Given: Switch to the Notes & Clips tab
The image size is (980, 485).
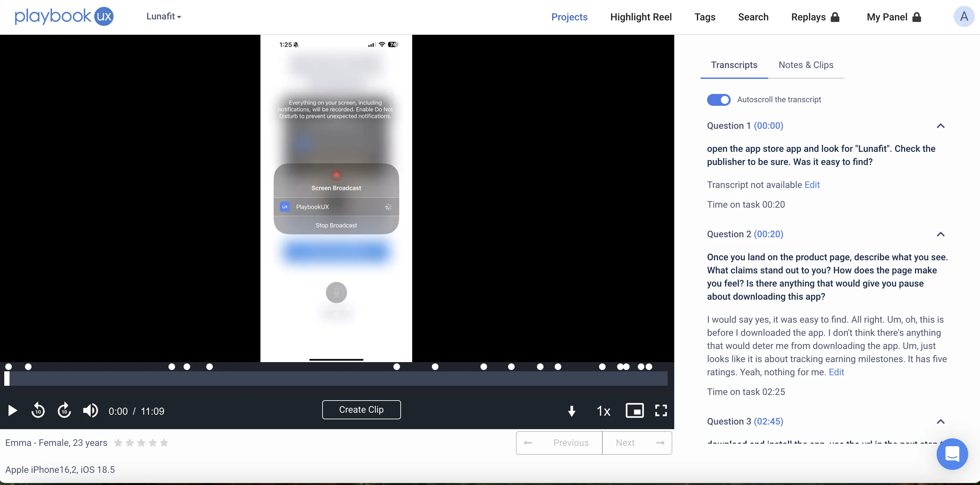Looking at the screenshot, I should [x=806, y=65].
